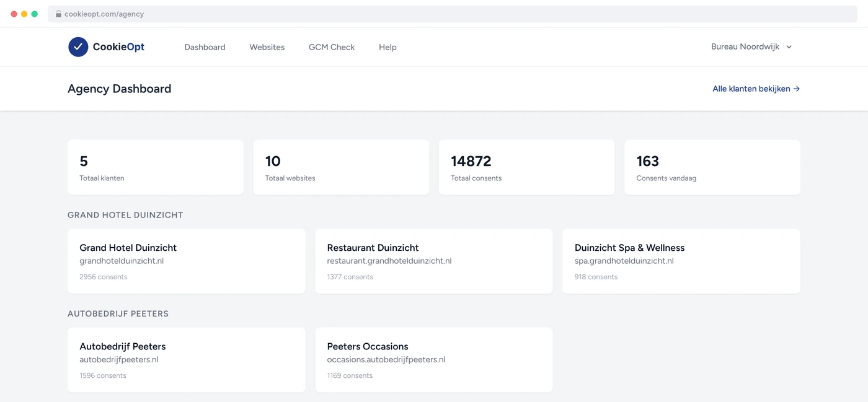Open the Grand Hotel Duinzicht website card
The image size is (868, 402).
click(187, 261)
